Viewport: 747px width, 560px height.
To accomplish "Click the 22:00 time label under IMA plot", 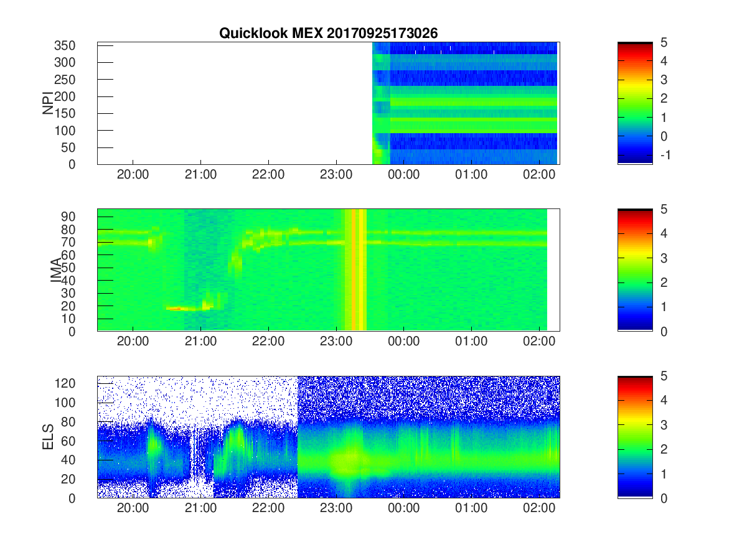I will coord(268,342).
